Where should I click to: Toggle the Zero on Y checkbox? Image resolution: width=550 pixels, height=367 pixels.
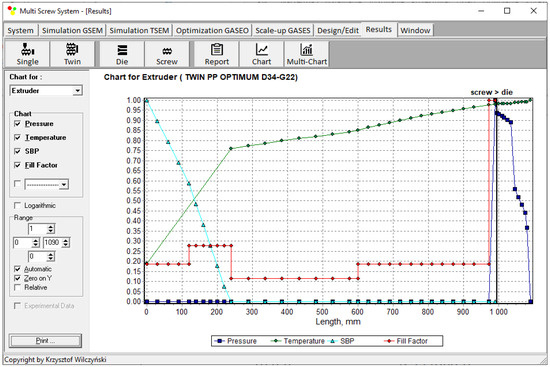click(17, 278)
